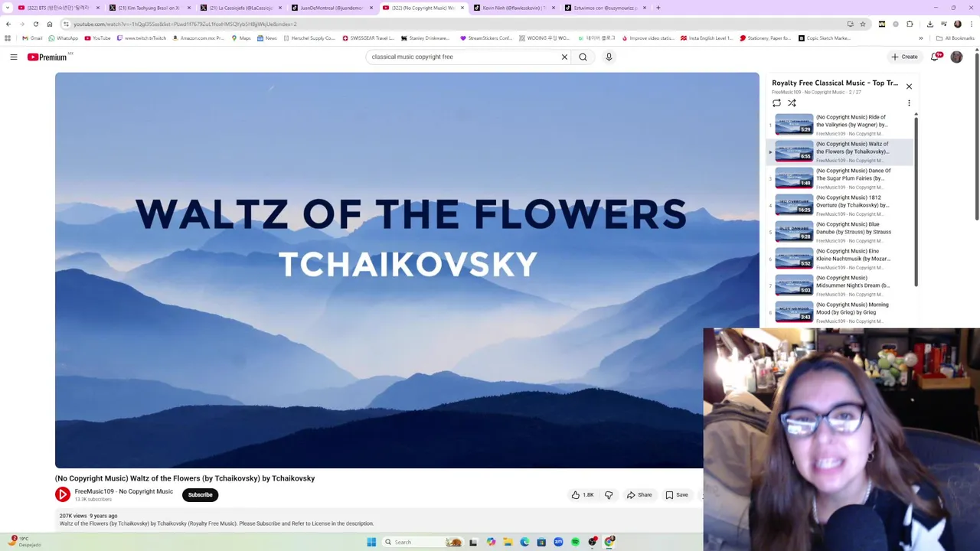Open Morning Mood by Grieg playlist item
Viewport: 980px width, 551px height.
tap(840, 312)
